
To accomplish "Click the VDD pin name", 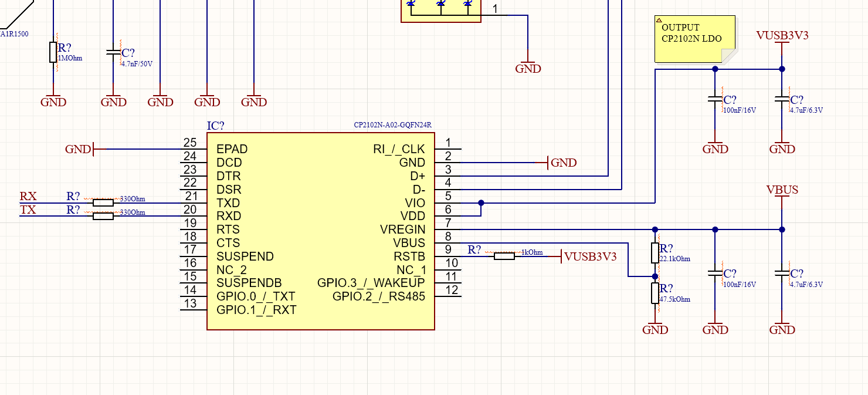I will coord(413,216).
